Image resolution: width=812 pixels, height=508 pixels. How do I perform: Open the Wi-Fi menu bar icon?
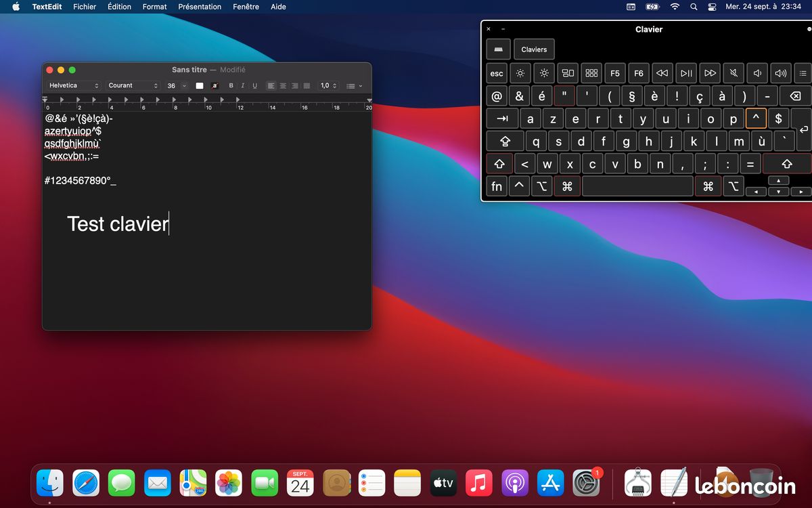click(675, 7)
